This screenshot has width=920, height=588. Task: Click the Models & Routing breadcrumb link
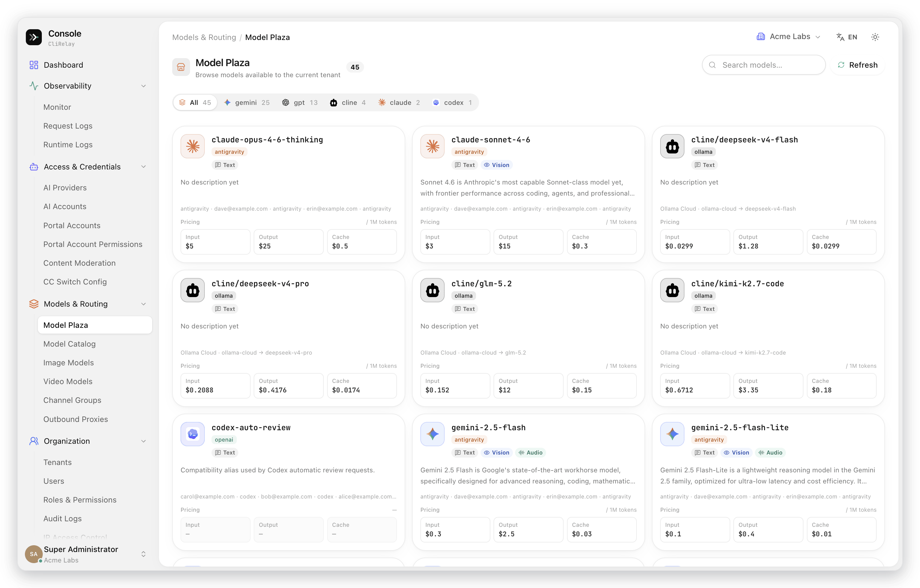coord(204,38)
